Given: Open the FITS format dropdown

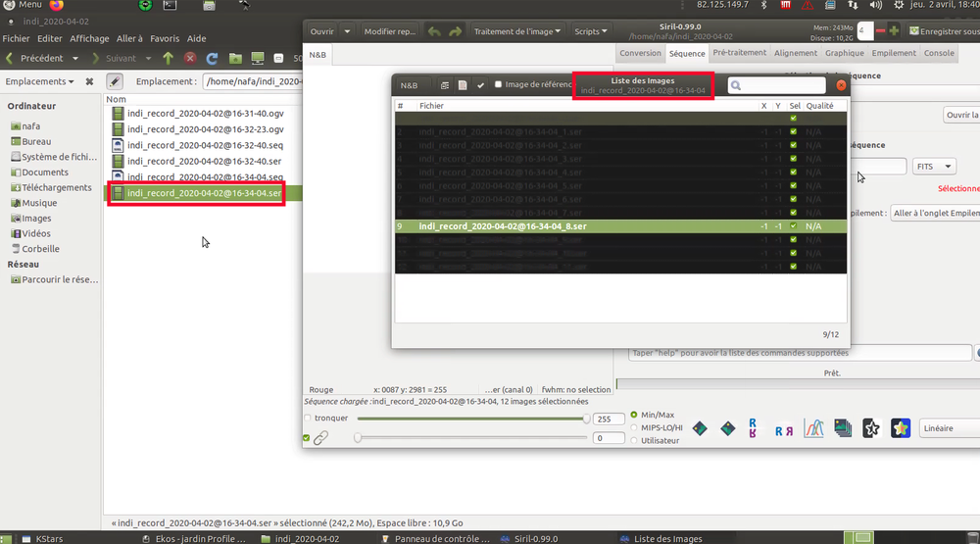Looking at the screenshot, I should coord(934,167).
